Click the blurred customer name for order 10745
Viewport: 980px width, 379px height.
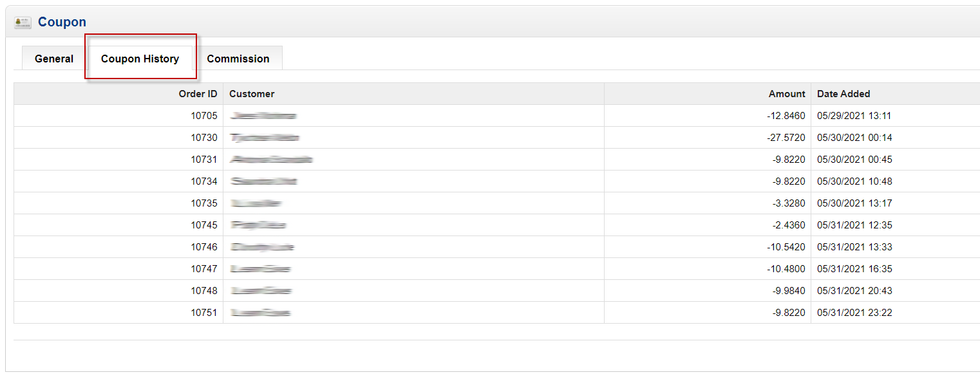coord(258,225)
